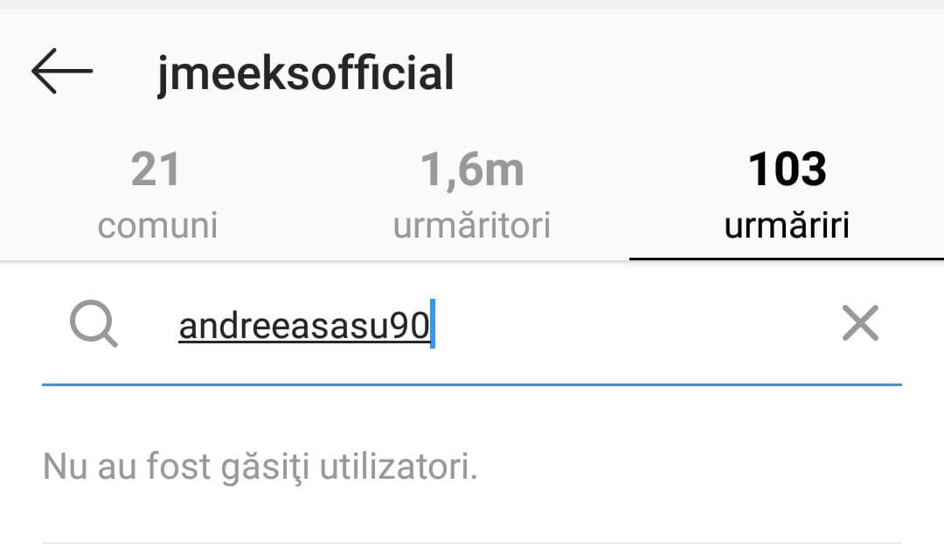Place cursor at end of search text

433,323
